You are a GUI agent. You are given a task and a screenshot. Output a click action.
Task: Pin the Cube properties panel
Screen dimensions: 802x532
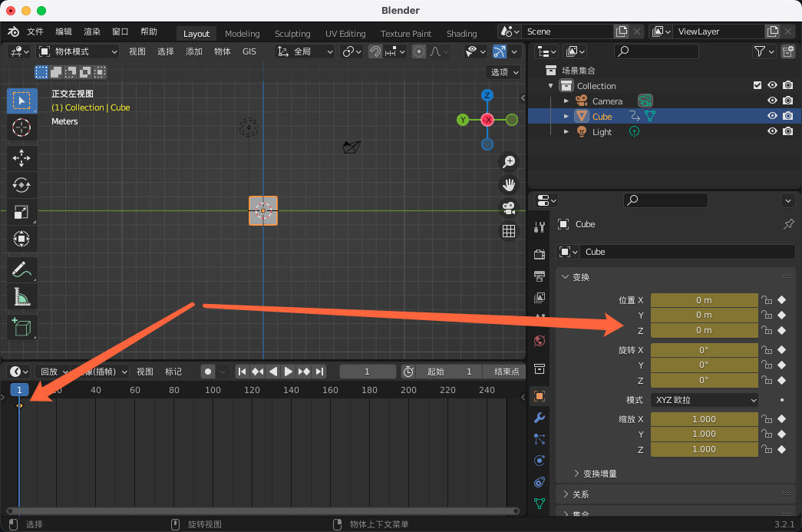[x=789, y=224]
